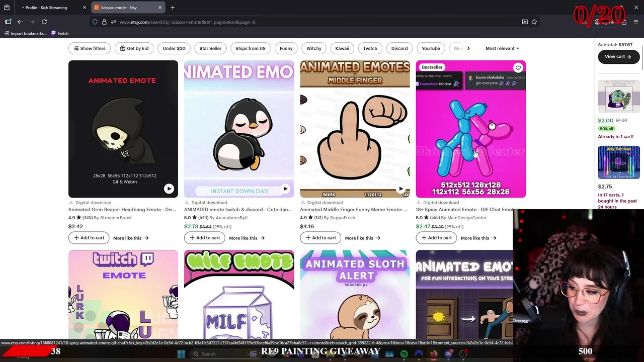Open the Twitch Lurk emote thumbnail
Screen dimensions: 644x362
[x=123, y=295]
